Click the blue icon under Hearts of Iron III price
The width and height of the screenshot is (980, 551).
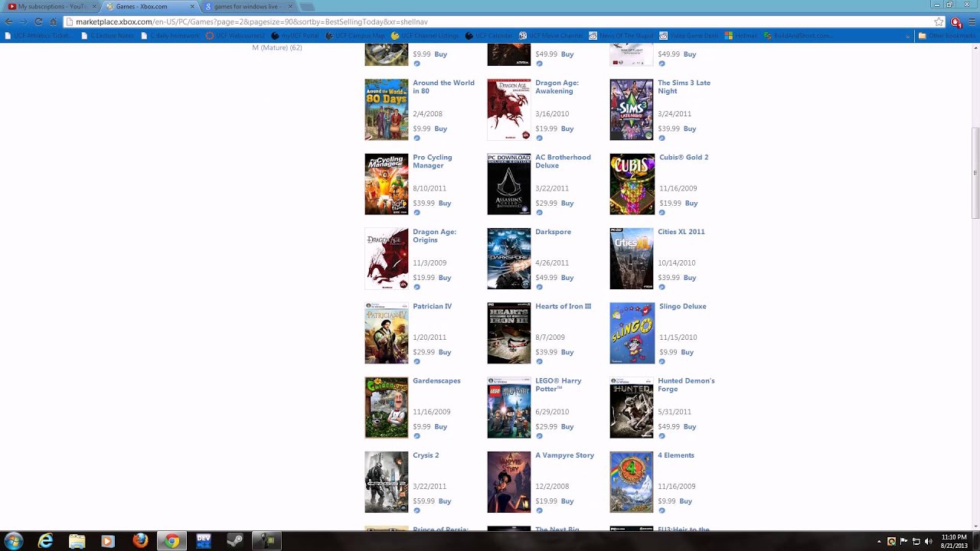[539, 362]
